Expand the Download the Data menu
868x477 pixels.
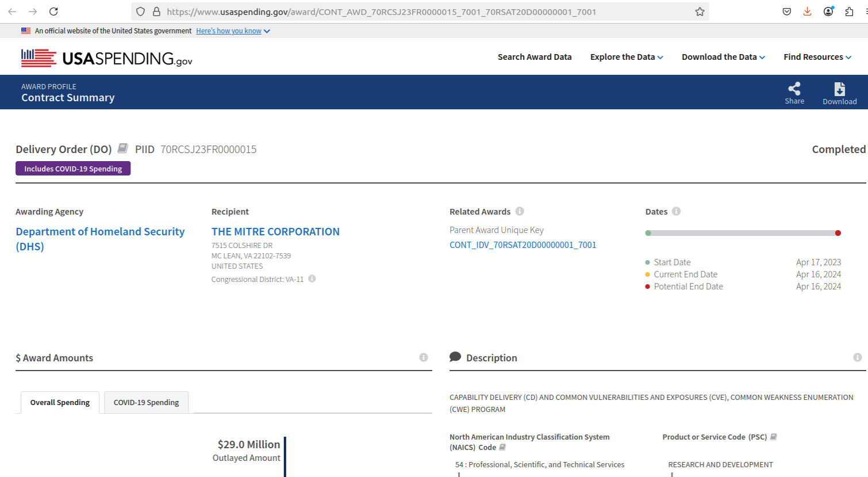723,57
